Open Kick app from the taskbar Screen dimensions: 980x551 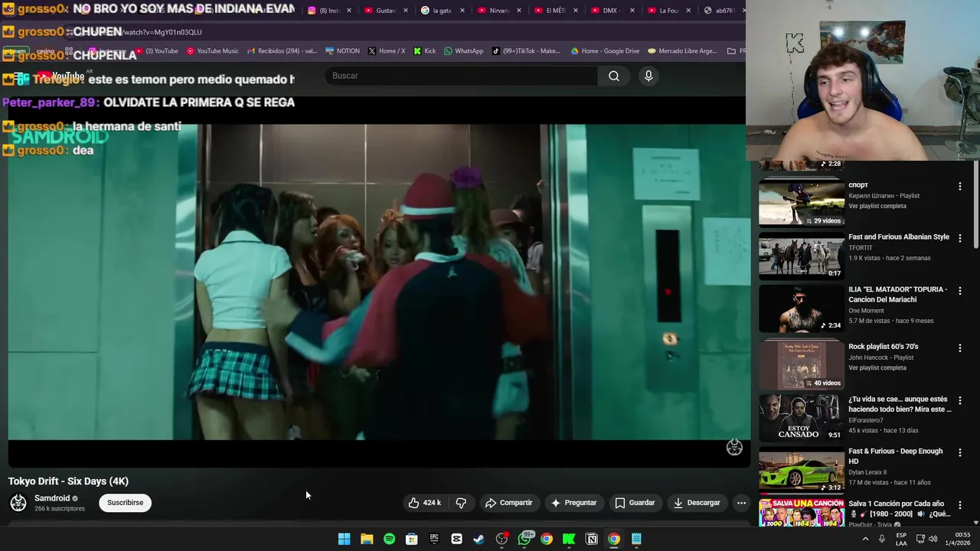point(569,540)
